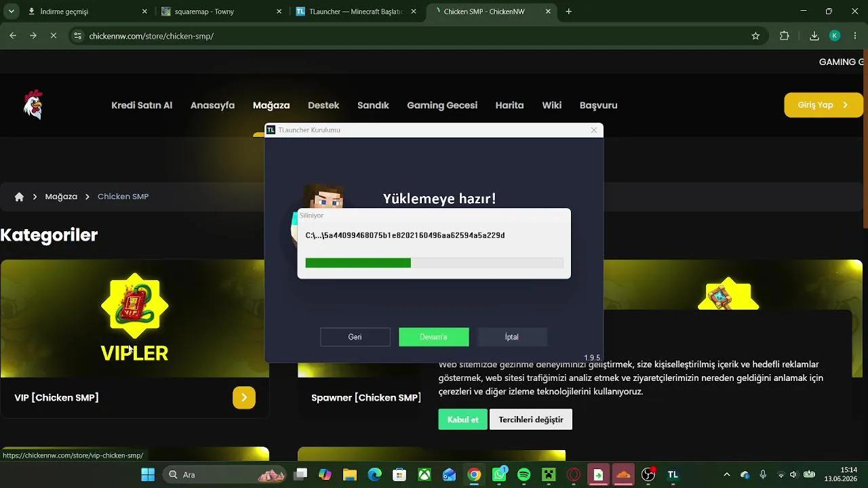Click the home icon in breadcrumb
Viewport: 868px width, 488px height.
(x=19, y=197)
